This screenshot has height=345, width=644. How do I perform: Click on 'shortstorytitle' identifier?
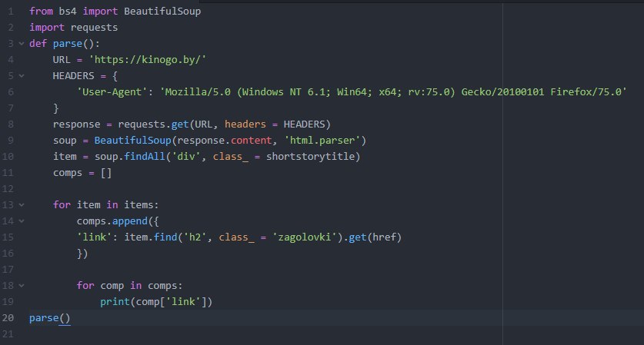[x=310, y=157]
